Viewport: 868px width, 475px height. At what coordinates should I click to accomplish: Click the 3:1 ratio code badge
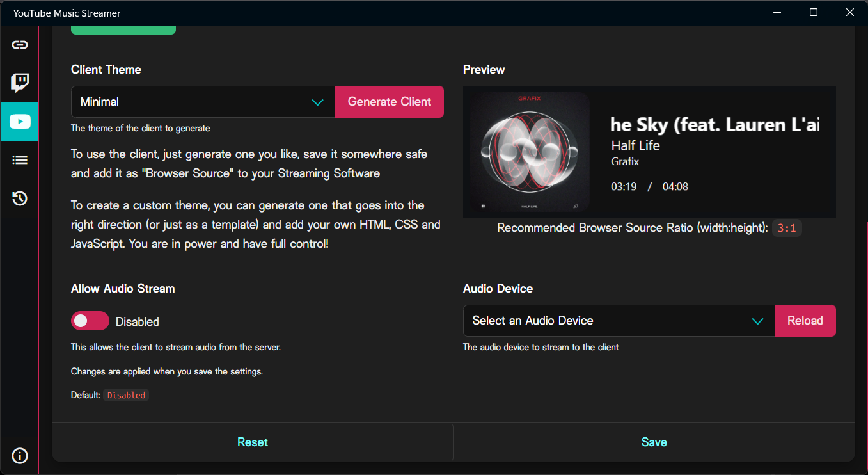click(x=787, y=228)
